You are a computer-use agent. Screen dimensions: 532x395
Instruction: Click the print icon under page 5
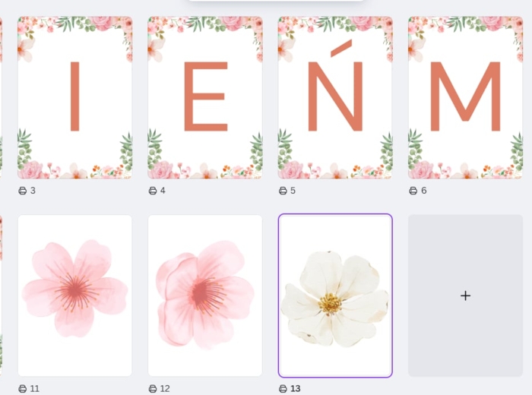tap(283, 191)
